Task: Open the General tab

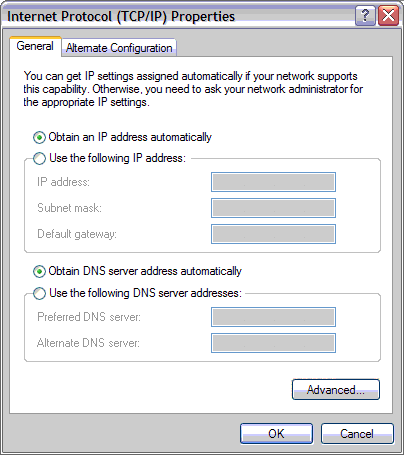Action: pos(35,46)
